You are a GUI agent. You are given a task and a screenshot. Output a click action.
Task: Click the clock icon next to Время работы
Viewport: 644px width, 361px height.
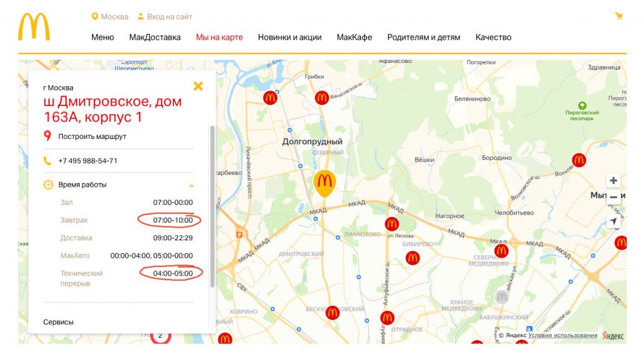pos(48,185)
